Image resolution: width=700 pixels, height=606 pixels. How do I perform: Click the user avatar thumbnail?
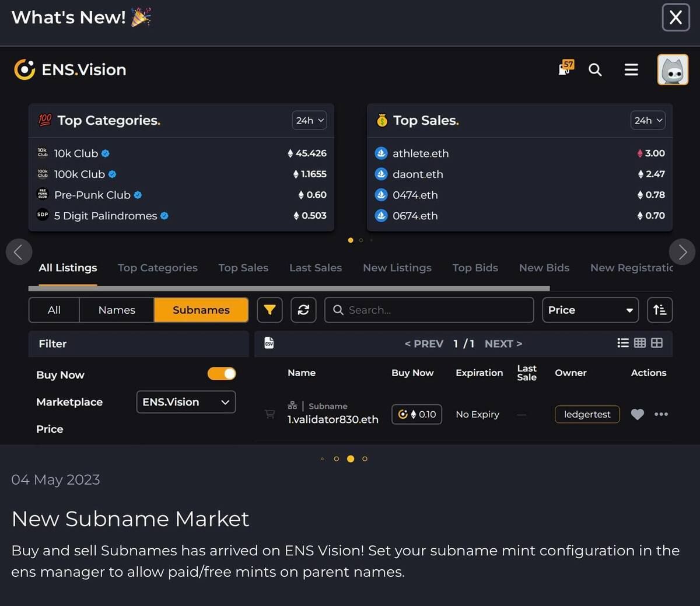click(673, 69)
